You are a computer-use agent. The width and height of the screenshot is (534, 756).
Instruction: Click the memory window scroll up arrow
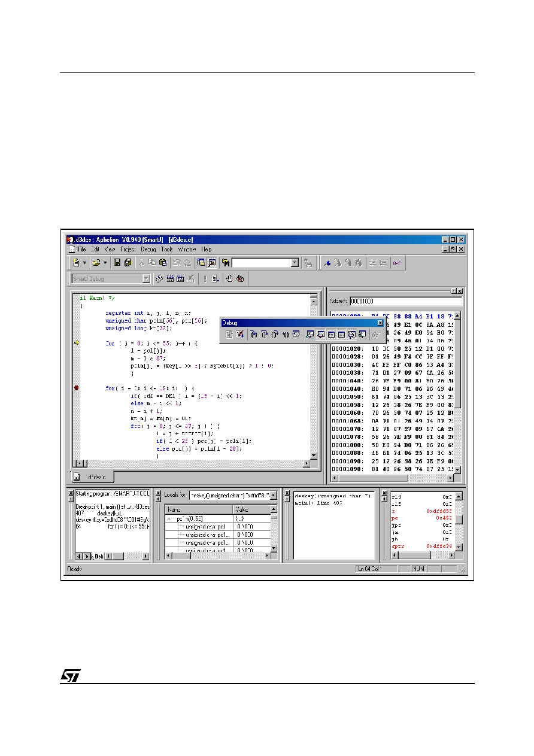pyautogui.click(x=458, y=315)
